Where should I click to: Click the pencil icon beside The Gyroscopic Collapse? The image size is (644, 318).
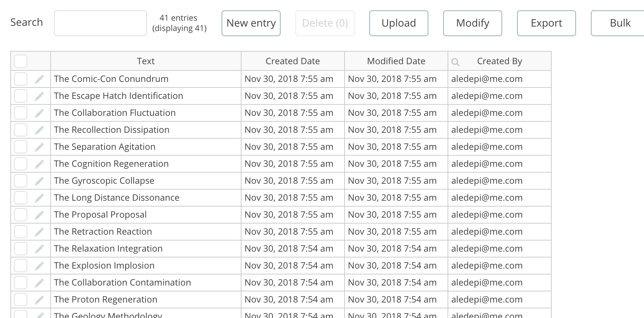click(x=39, y=181)
